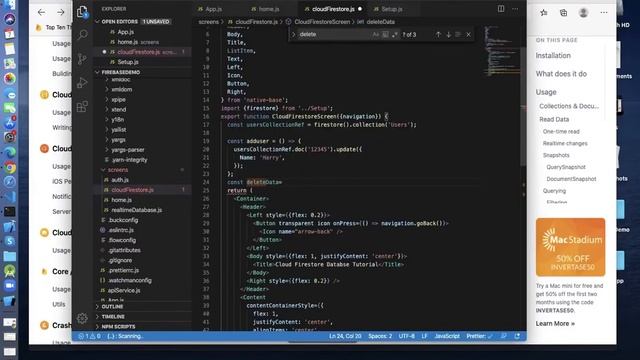Image resolution: width=640 pixels, height=360 pixels.
Task: Go to previous match in find widget
Action: (438, 35)
